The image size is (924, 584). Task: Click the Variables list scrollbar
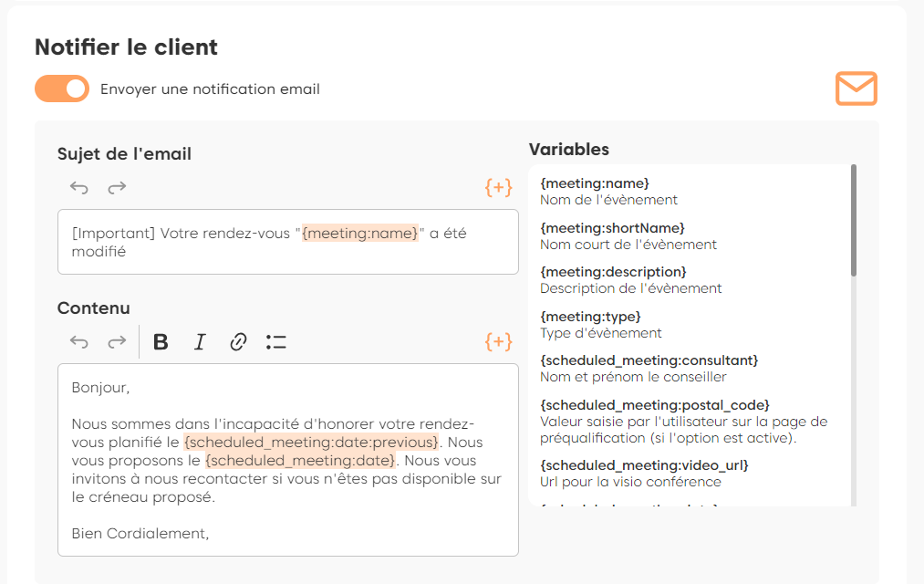coord(854,220)
